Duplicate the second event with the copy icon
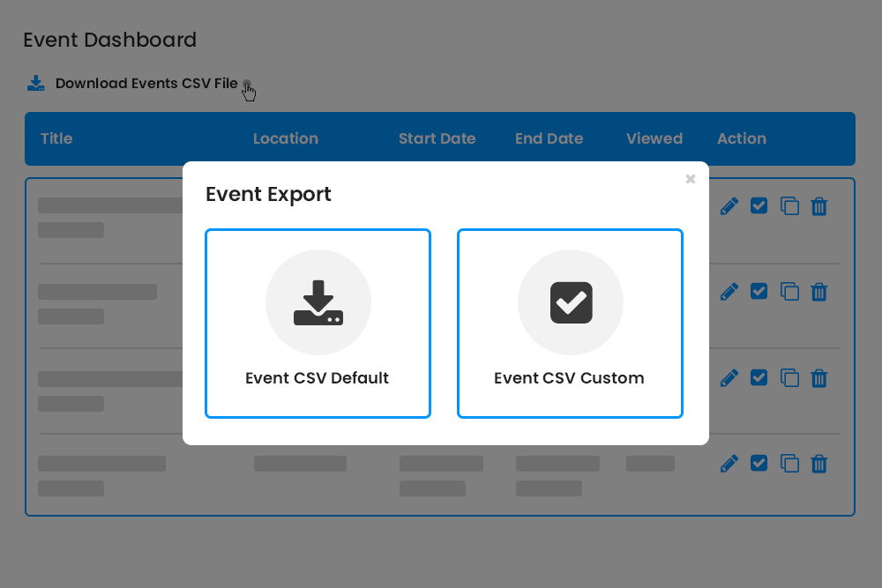The image size is (882, 588). (789, 291)
